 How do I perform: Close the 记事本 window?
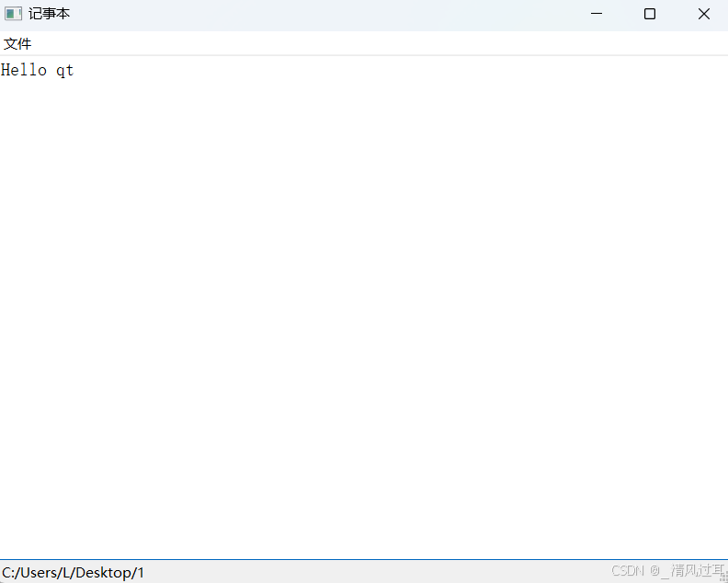703,14
